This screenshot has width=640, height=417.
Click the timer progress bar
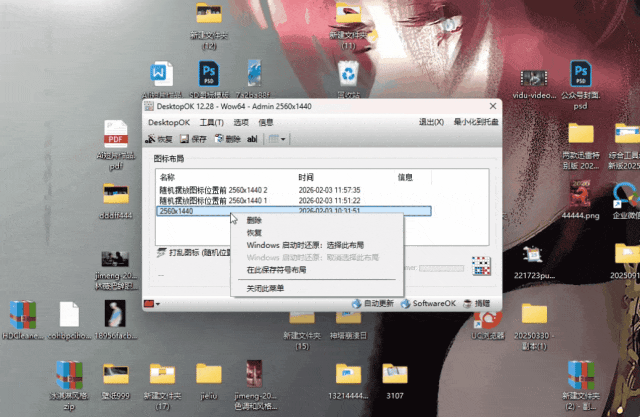pyautogui.click(x=441, y=268)
